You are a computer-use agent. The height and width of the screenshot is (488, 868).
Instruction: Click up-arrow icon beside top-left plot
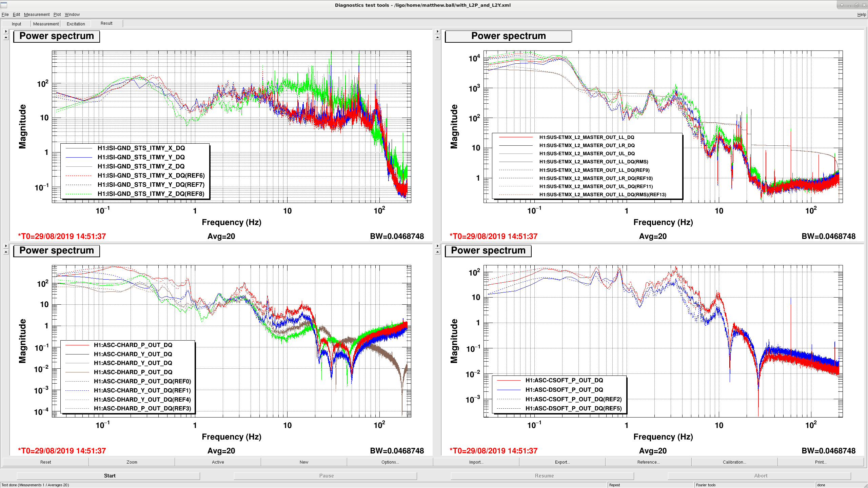click(6, 38)
